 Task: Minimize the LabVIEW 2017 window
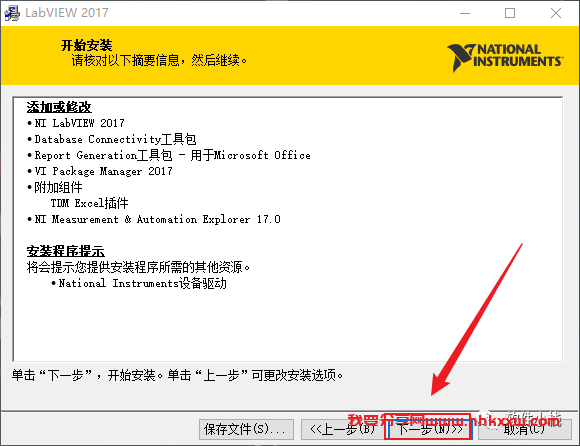[465, 13]
